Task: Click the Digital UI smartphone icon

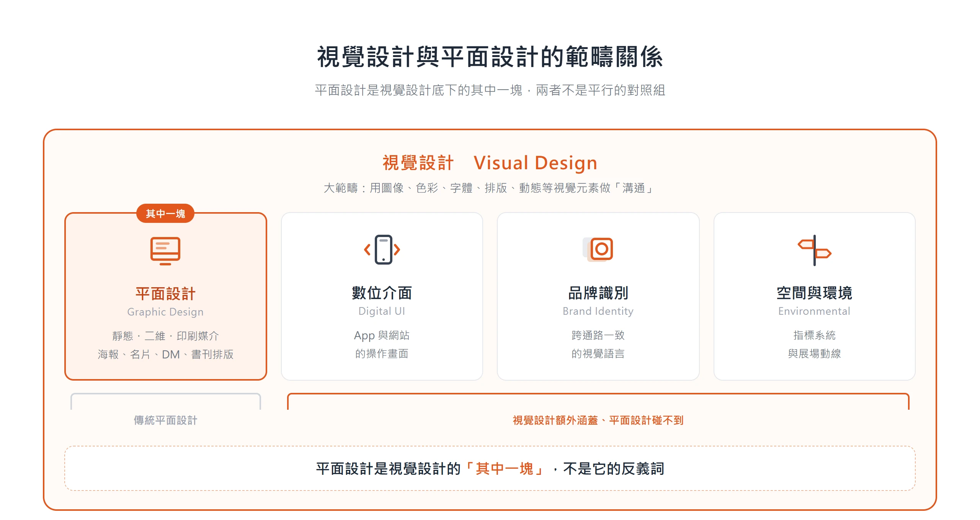Action: pos(382,250)
